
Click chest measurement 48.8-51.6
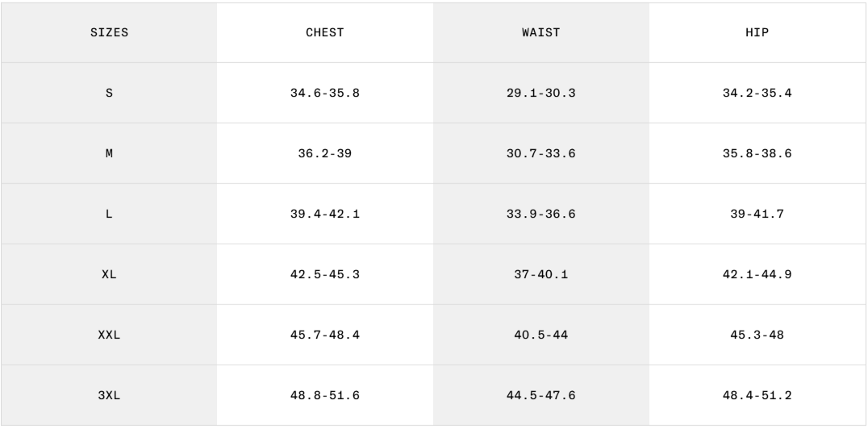(324, 396)
